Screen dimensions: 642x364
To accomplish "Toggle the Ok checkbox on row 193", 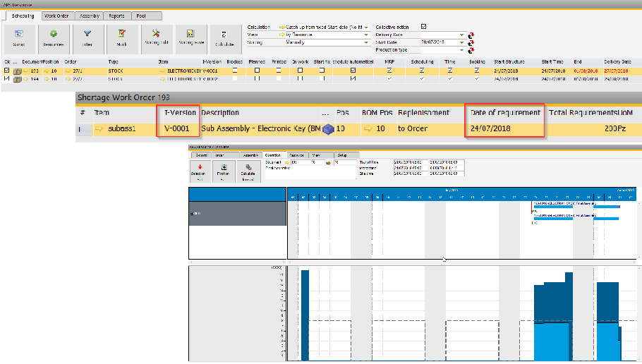I will 6,71.
